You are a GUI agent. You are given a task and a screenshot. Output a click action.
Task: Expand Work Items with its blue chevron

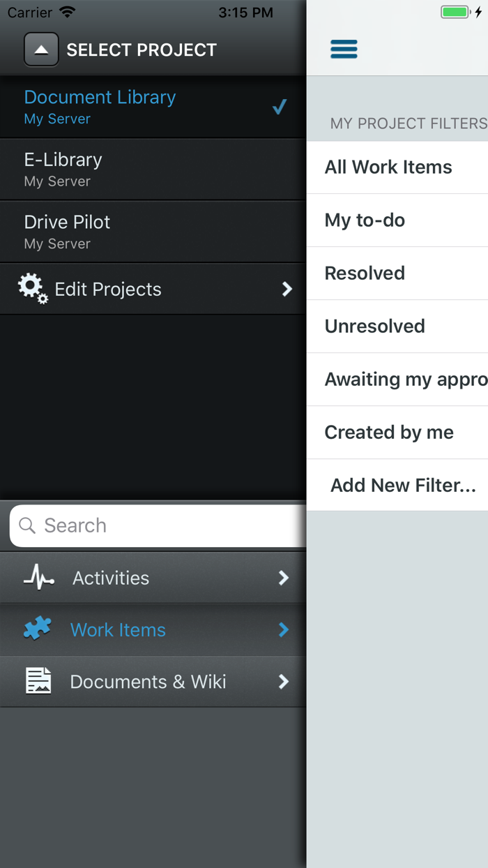[284, 629]
